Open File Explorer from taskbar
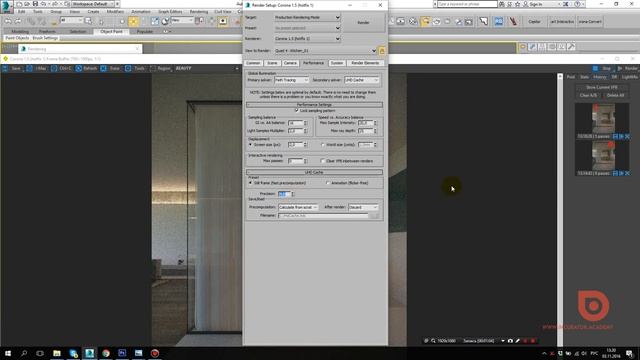Screen dimensions: 640x360 pos(57,353)
